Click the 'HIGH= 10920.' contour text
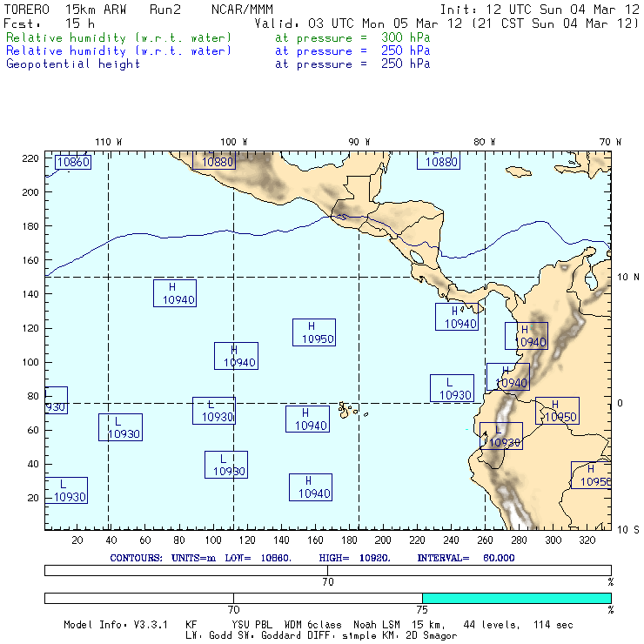The height and width of the screenshot is (644, 644). point(354,558)
